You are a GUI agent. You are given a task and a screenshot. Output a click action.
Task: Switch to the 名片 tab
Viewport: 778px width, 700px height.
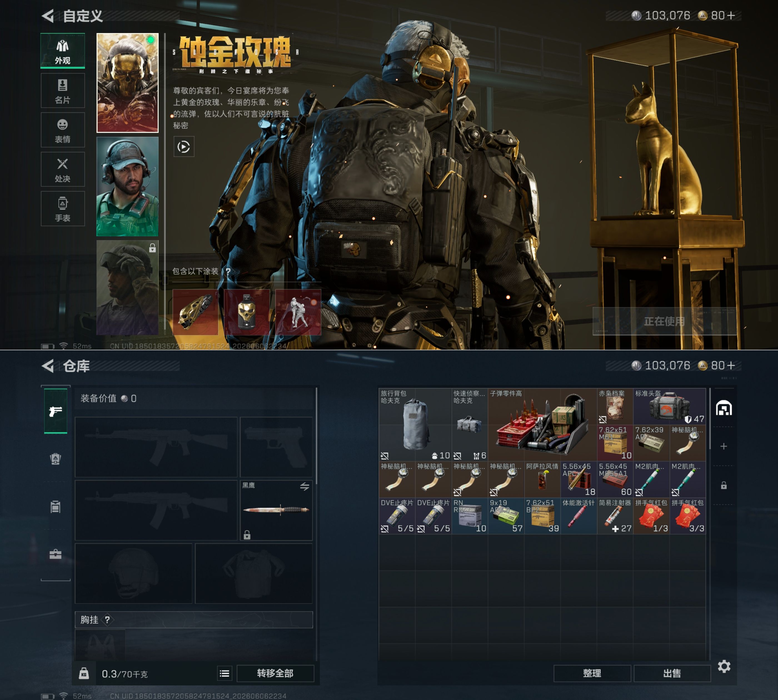63,90
